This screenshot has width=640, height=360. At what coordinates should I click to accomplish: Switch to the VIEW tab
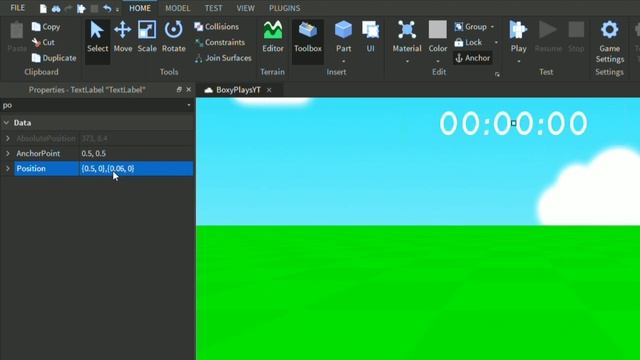click(245, 8)
